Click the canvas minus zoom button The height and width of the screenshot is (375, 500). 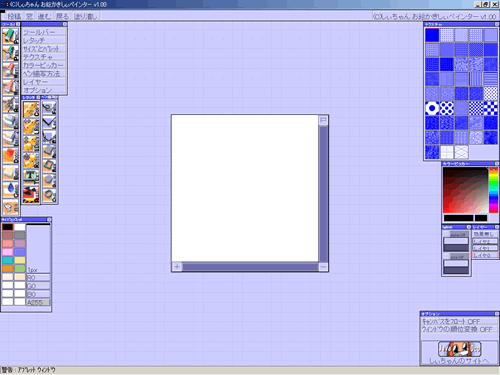(323, 267)
